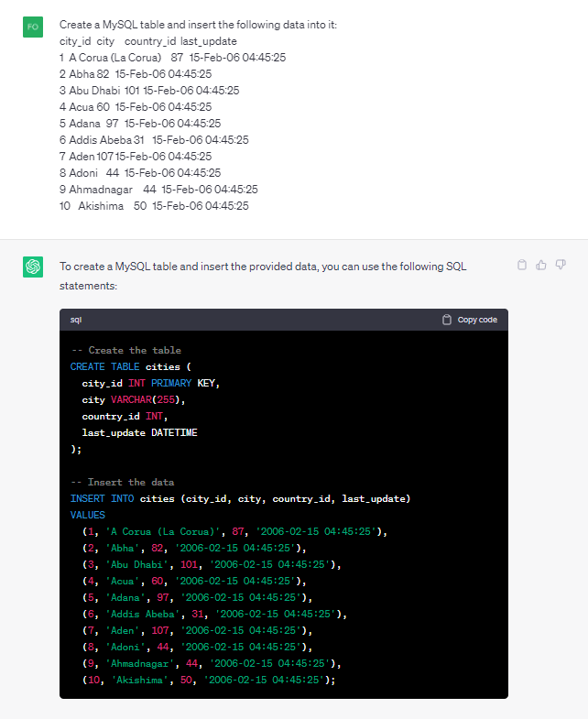
Task: Click the 'VALUES' keyword line
Action: tap(88, 516)
